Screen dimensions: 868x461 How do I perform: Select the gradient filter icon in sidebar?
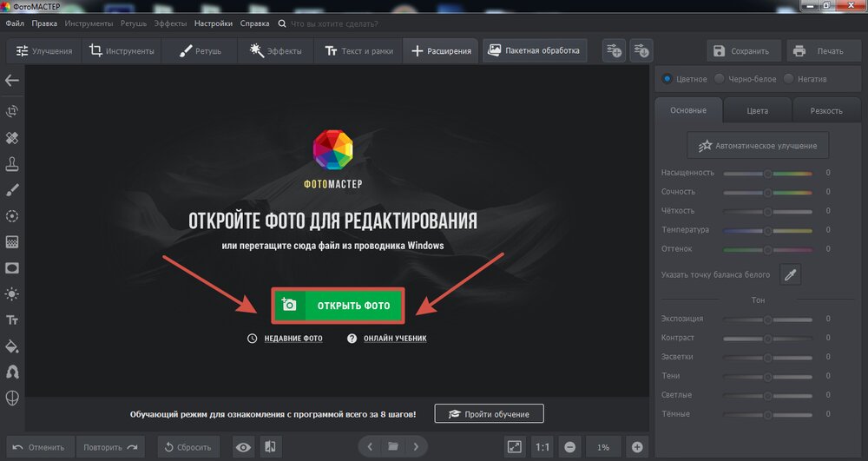(x=11, y=242)
